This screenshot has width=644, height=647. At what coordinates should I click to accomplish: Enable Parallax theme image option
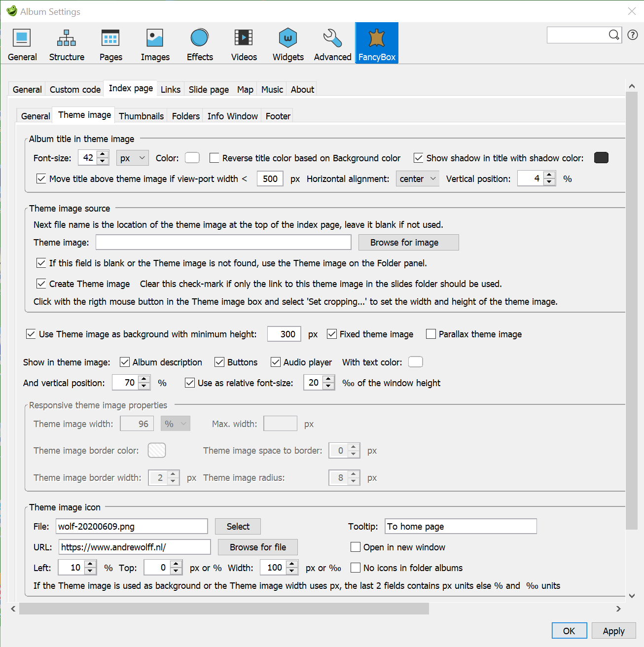431,334
